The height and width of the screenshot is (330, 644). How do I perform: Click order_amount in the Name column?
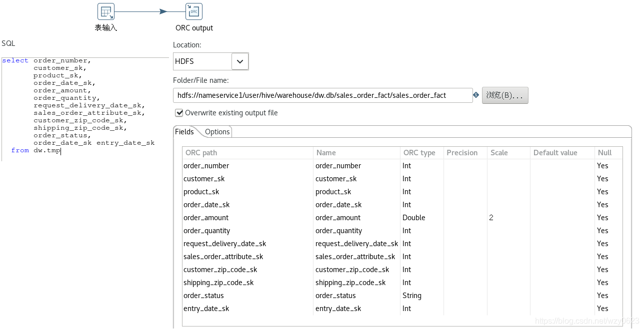[337, 218]
